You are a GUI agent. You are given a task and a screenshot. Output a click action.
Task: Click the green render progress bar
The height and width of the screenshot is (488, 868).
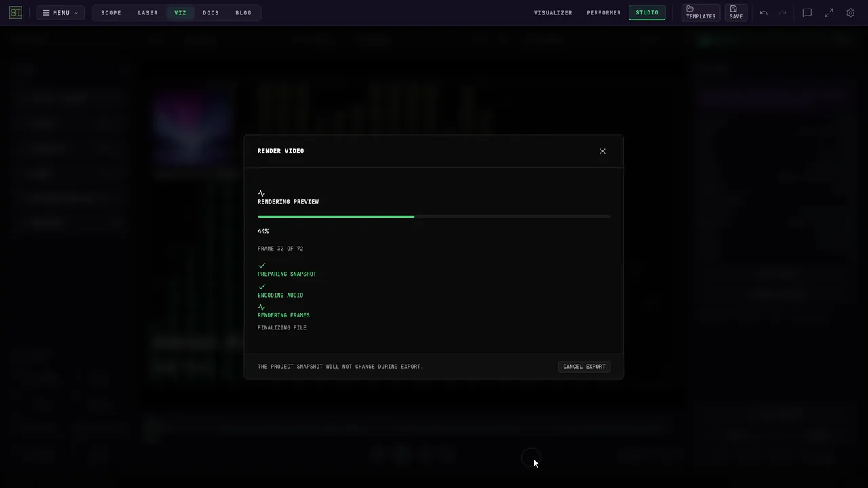pos(434,217)
